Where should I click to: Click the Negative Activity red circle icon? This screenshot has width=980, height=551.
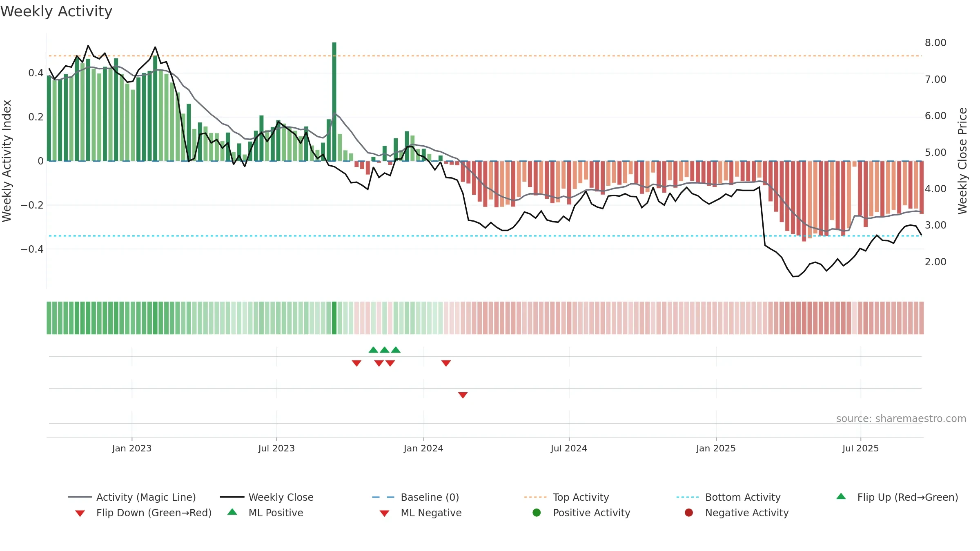(x=689, y=513)
